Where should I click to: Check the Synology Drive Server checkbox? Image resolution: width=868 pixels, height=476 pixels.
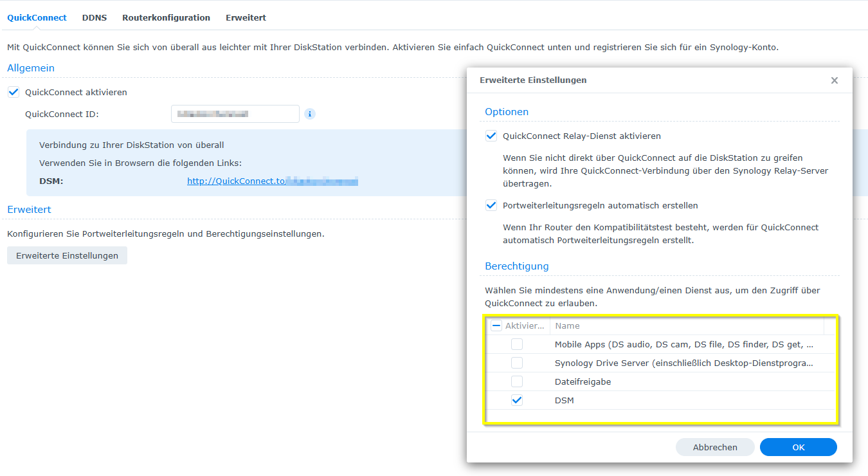(516, 363)
